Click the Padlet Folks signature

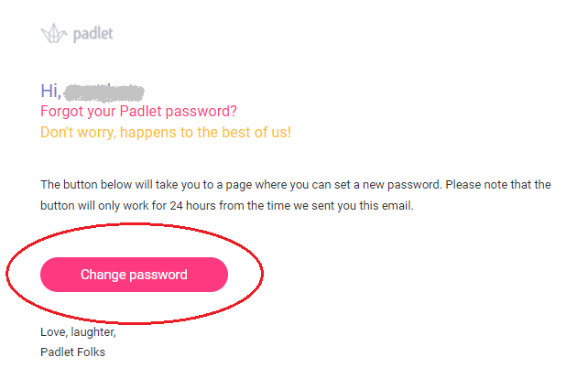tap(72, 352)
